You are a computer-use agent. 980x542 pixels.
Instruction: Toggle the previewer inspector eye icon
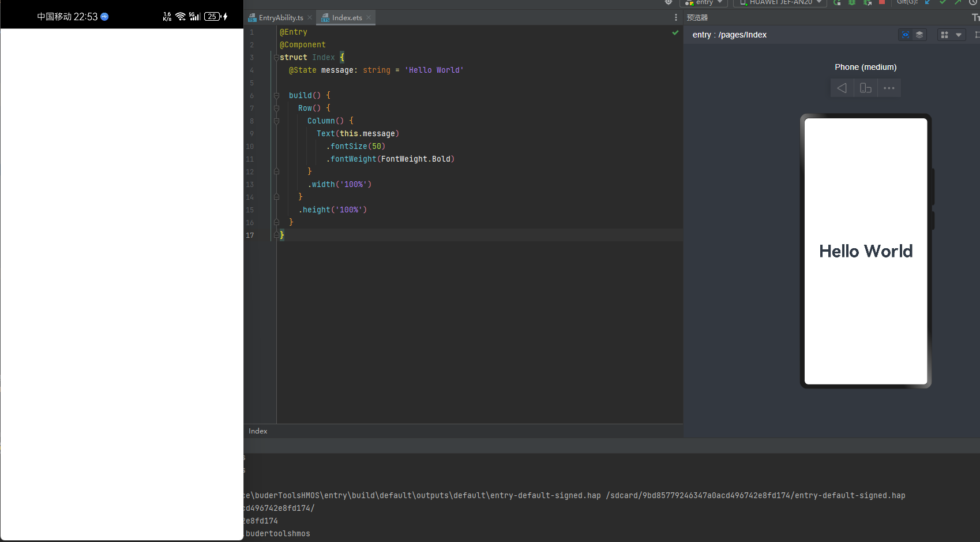pyautogui.click(x=906, y=35)
